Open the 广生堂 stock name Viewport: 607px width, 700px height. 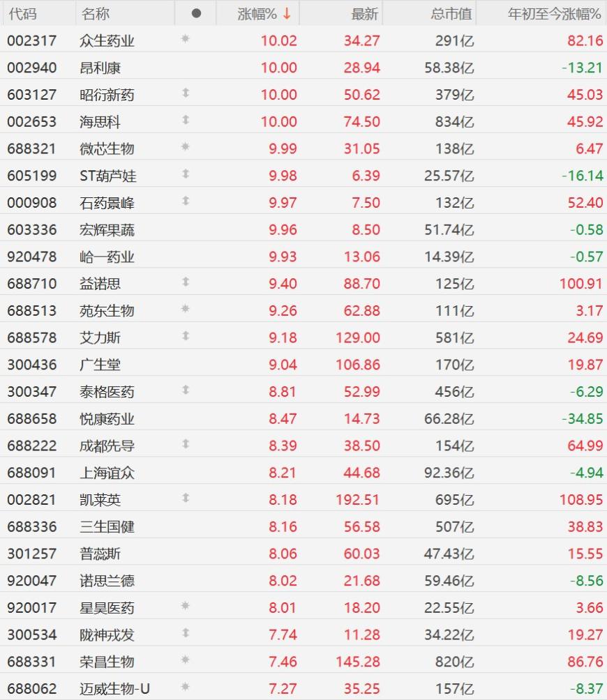click(100, 365)
